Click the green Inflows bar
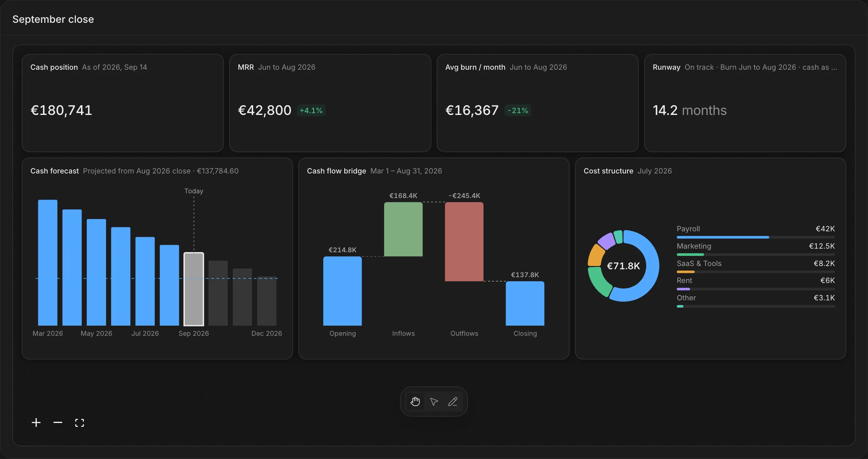Image resolution: width=868 pixels, height=459 pixels. click(x=403, y=229)
